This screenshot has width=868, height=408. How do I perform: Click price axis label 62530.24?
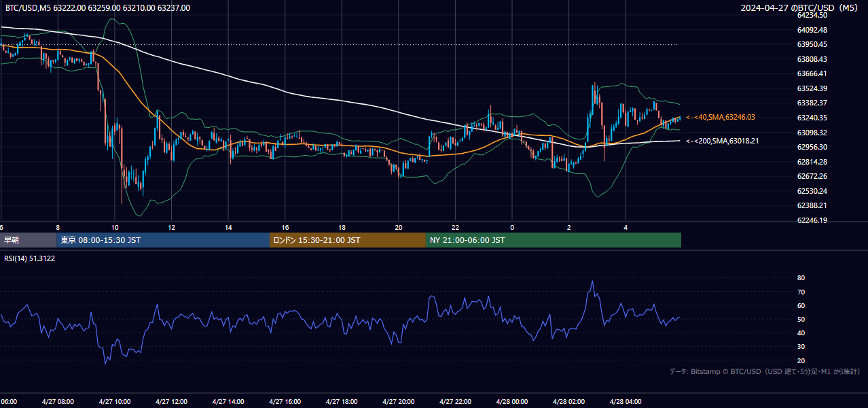812,191
